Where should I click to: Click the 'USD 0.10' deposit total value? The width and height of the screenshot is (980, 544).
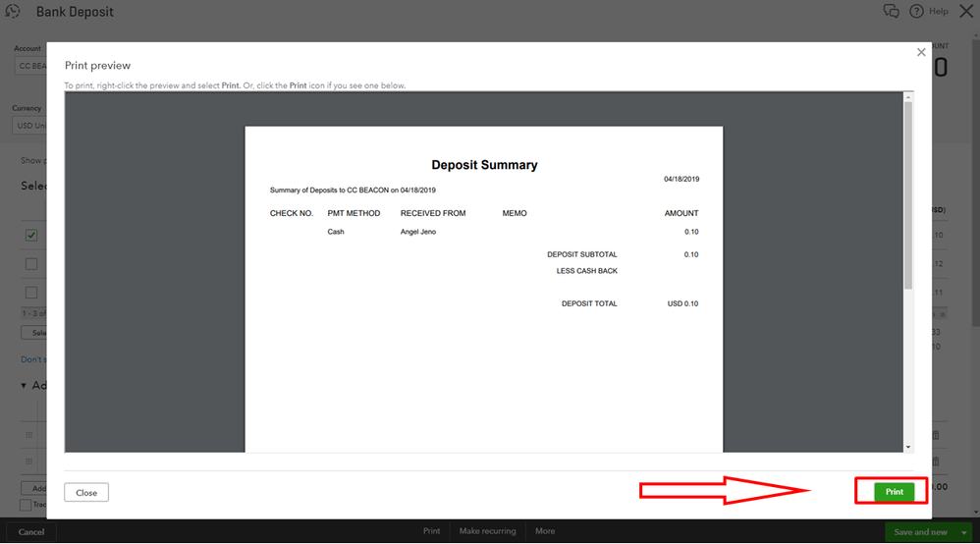[x=682, y=303]
